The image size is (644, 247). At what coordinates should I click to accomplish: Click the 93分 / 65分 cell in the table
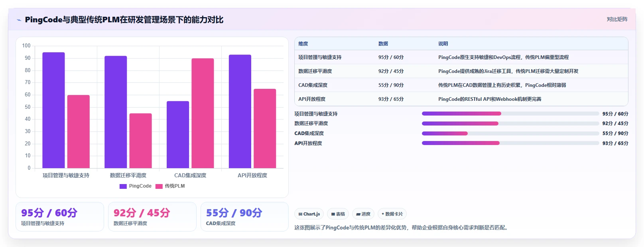pyautogui.click(x=391, y=99)
